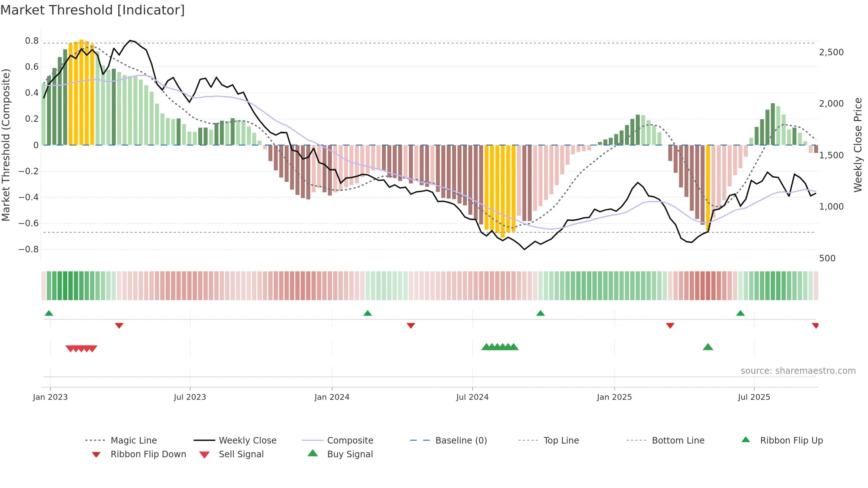Click the Jan 2023 x-axis label

[50, 397]
